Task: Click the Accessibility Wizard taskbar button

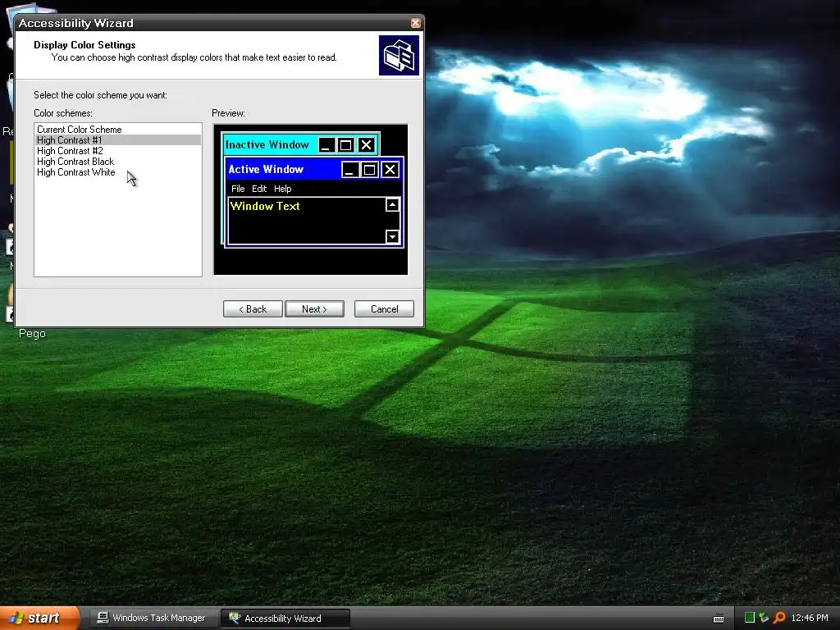Action: click(x=285, y=619)
